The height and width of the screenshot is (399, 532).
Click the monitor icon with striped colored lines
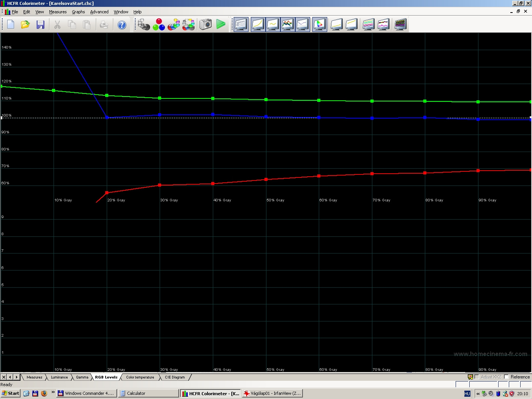[369, 25]
